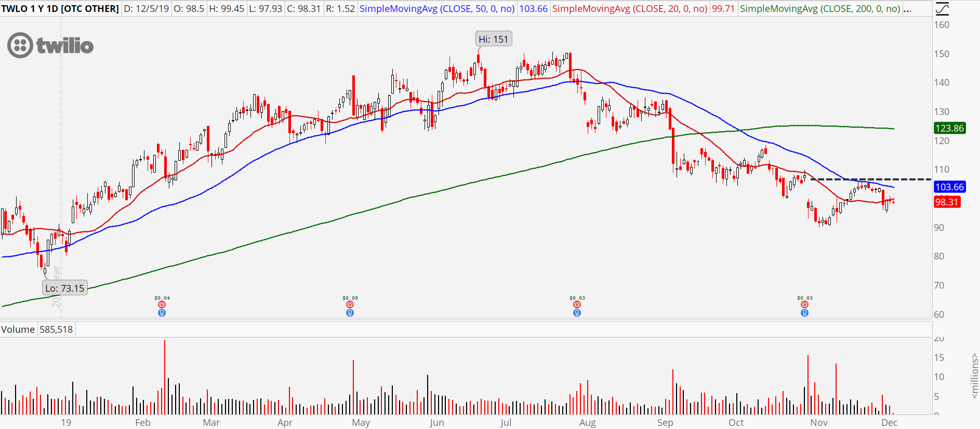Click the Feb label on the time axis
Screen dimensions: 980x429
pyautogui.click(x=142, y=422)
